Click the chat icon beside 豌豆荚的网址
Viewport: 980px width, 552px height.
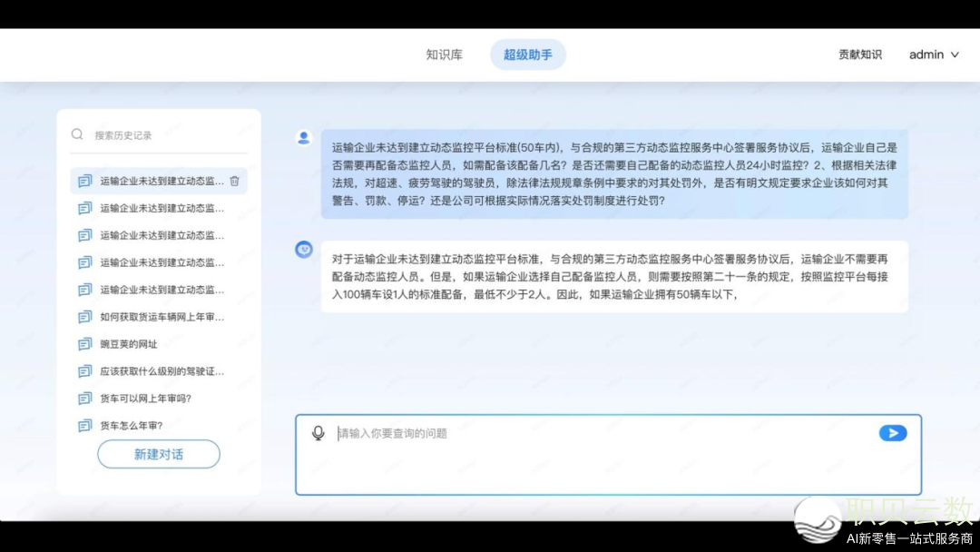(x=85, y=344)
